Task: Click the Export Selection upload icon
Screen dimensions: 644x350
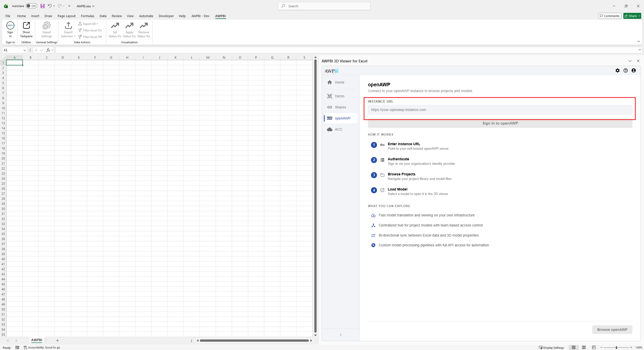Action: (x=68, y=25)
